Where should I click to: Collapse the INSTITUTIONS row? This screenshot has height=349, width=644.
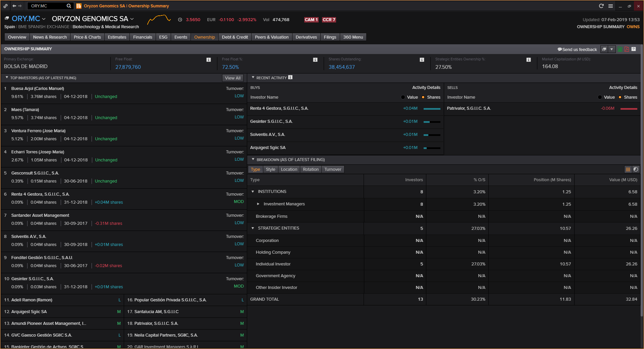(x=253, y=192)
